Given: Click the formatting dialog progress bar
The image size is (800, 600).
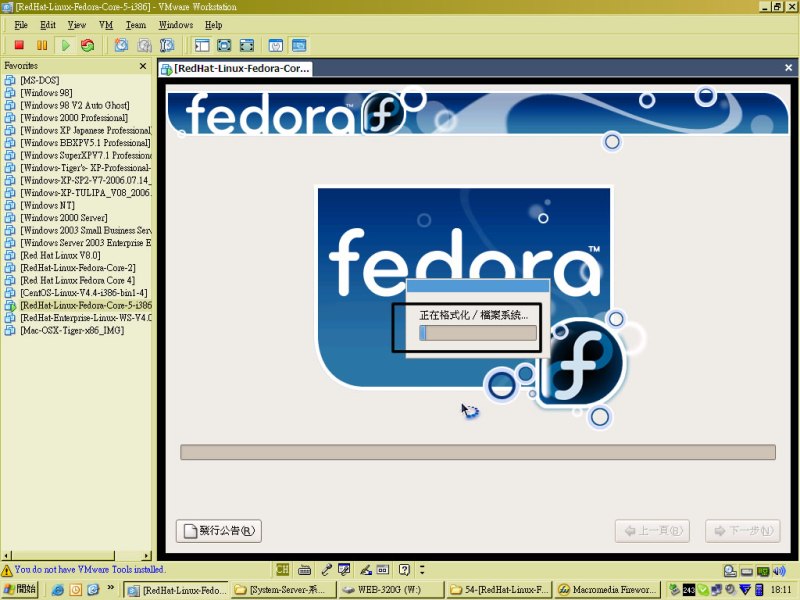Looking at the screenshot, I should click(478, 333).
